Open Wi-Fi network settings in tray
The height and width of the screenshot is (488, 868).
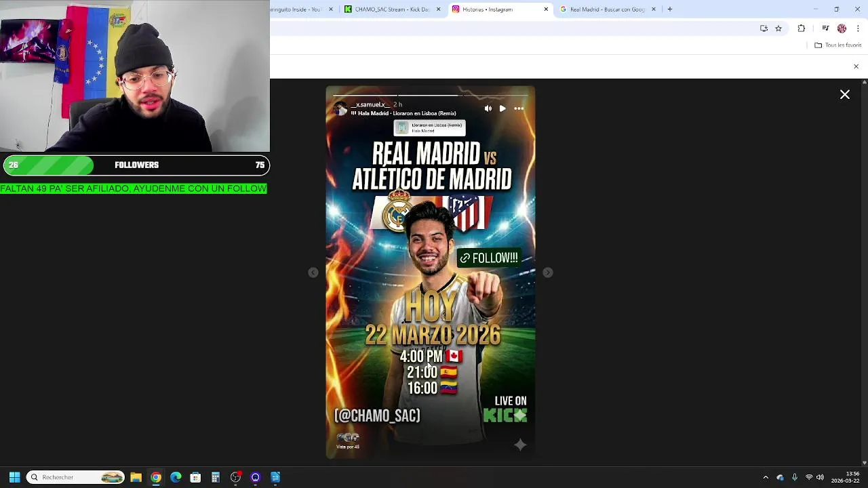click(x=809, y=477)
